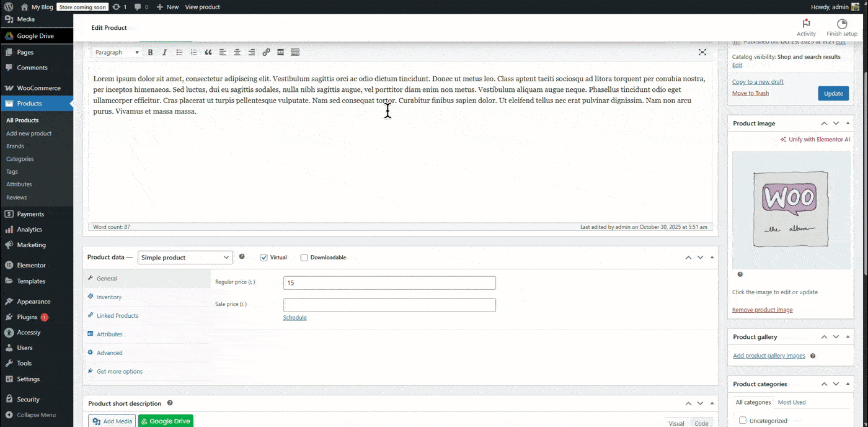Image resolution: width=868 pixels, height=427 pixels.
Task: Check the Uncategorized category box
Action: pyautogui.click(x=743, y=421)
